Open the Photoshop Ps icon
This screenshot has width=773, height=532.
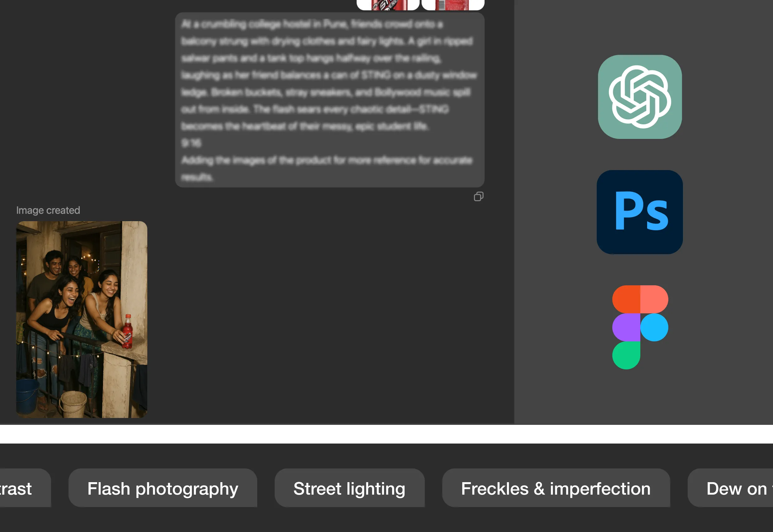tap(639, 212)
